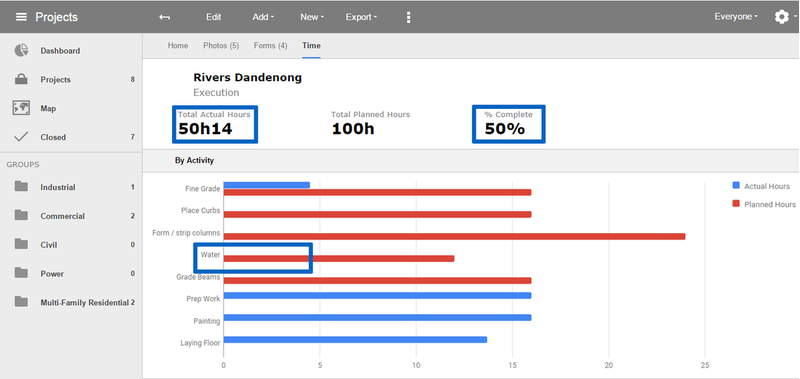The image size is (800, 379).
Task: Click the Painting axis label
Action: click(207, 321)
